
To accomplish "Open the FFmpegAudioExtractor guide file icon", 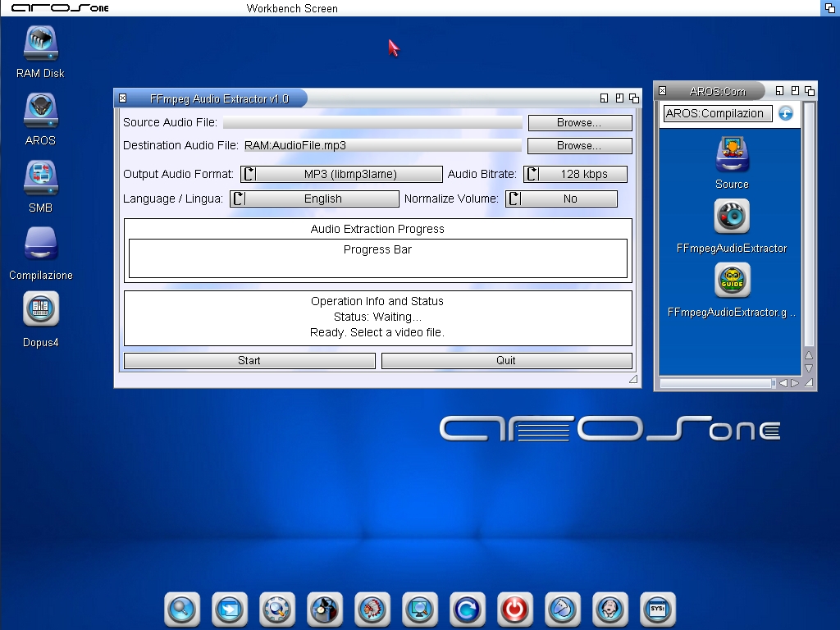I will coord(732,281).
